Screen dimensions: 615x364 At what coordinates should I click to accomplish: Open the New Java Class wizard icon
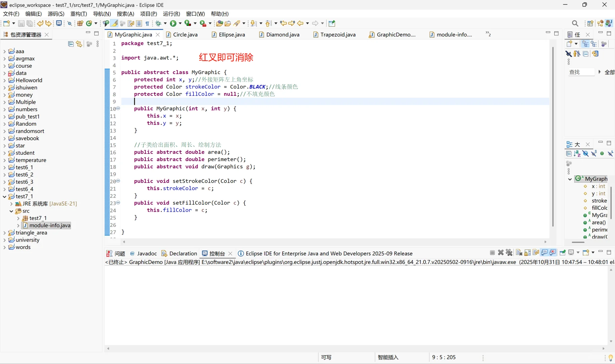point(89,23)
